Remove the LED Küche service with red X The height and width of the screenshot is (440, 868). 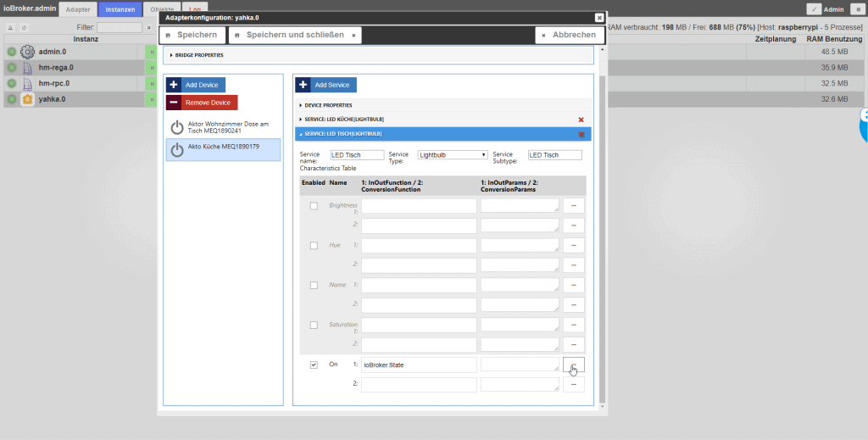pos(581,120)
